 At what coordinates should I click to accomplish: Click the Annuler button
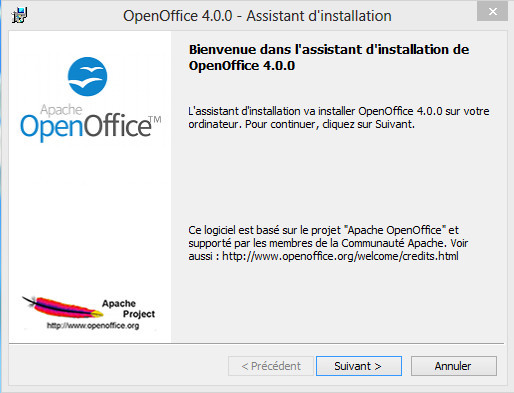click(454, 366)
